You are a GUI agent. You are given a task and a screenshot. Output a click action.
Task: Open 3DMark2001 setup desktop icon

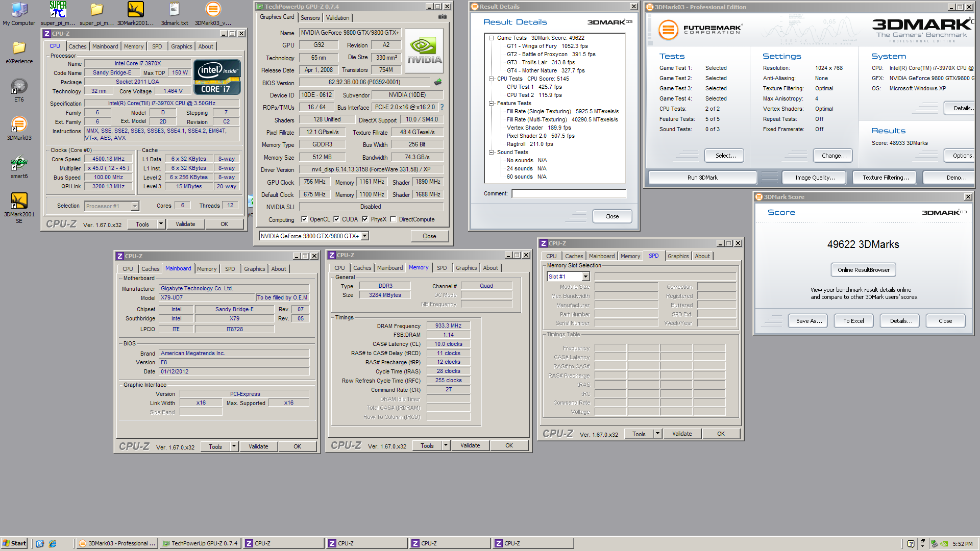[x=135, y=13]
